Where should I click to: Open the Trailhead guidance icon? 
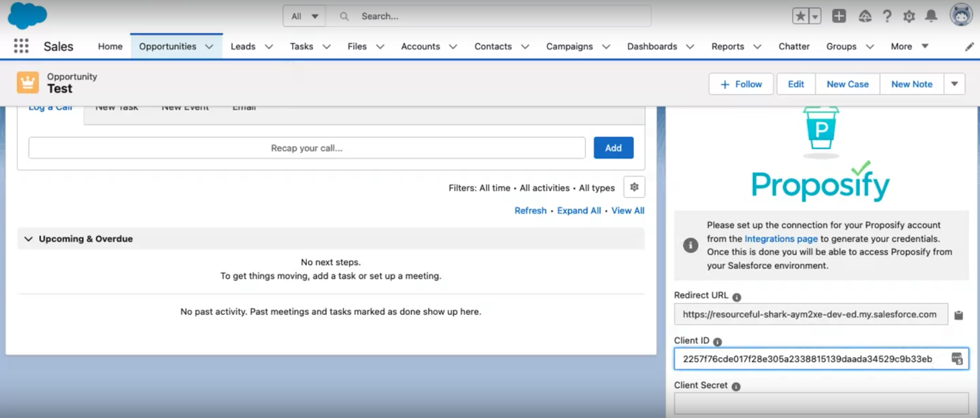pos(865,16)
